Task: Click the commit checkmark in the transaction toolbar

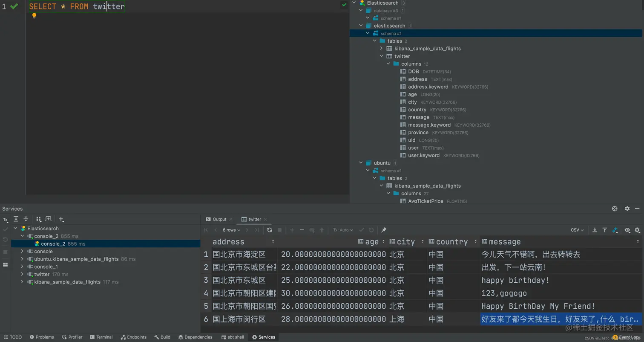Action: pos(362,230)
